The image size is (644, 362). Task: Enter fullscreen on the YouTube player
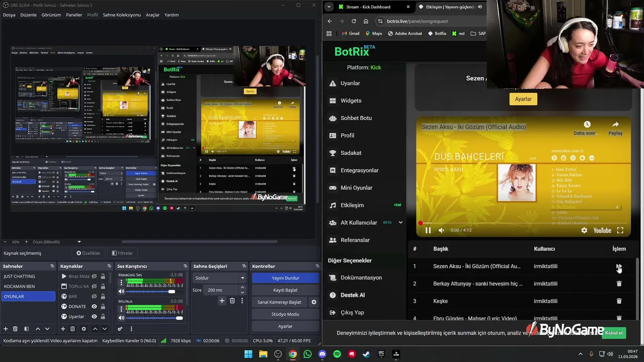coord(620,230)
